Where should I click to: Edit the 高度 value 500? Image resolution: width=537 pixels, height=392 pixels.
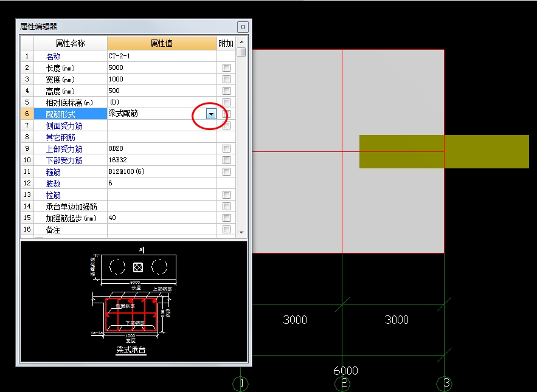[x=162, y=91]
